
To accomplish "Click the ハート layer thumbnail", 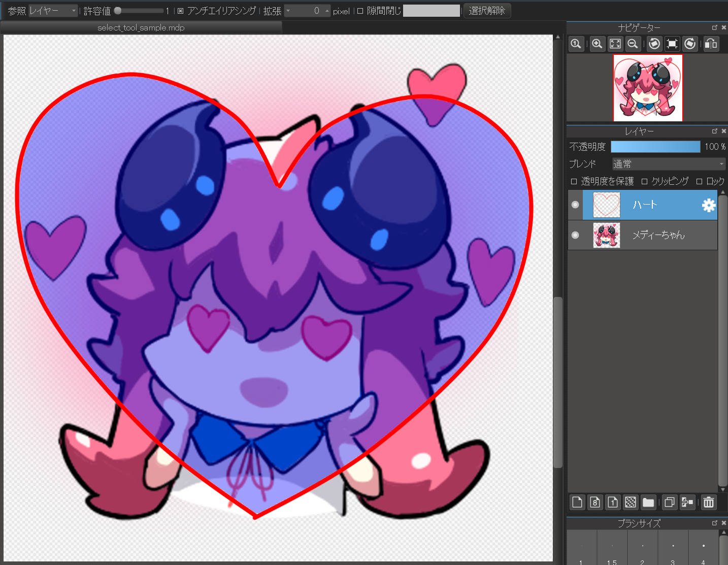I will [607, 205].
